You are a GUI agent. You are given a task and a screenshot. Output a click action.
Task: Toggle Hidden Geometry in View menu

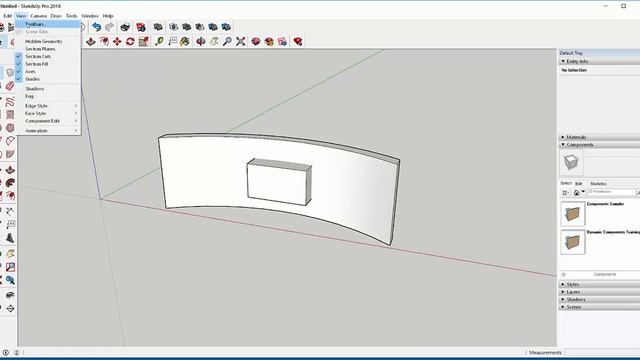(48, 41)
